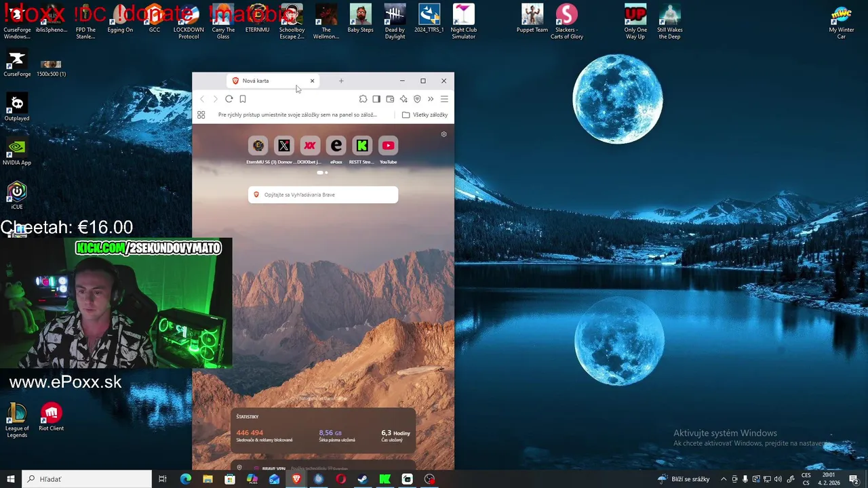Screen dimensions: 868x488
Task: Open the RESTT Kick stream tile
Action: [362, 150]
